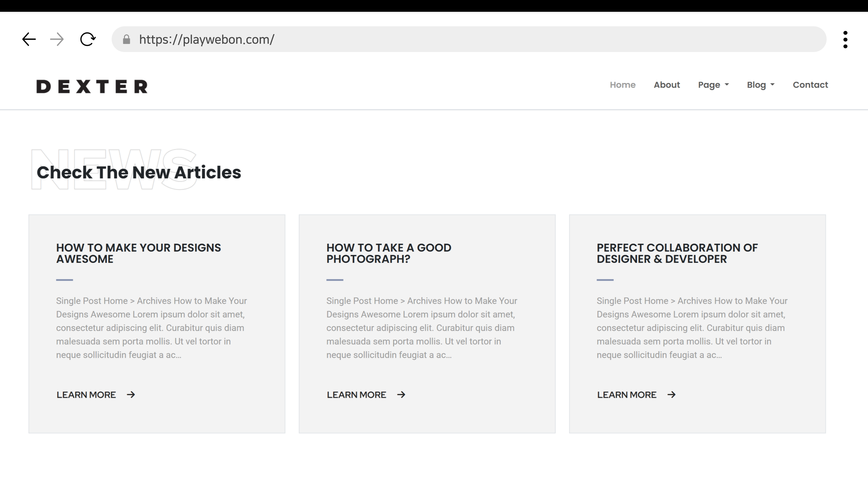Click arrow icon under Perfect Collaboration article
This screenshot has height=488, width=868.
(671, 395)
